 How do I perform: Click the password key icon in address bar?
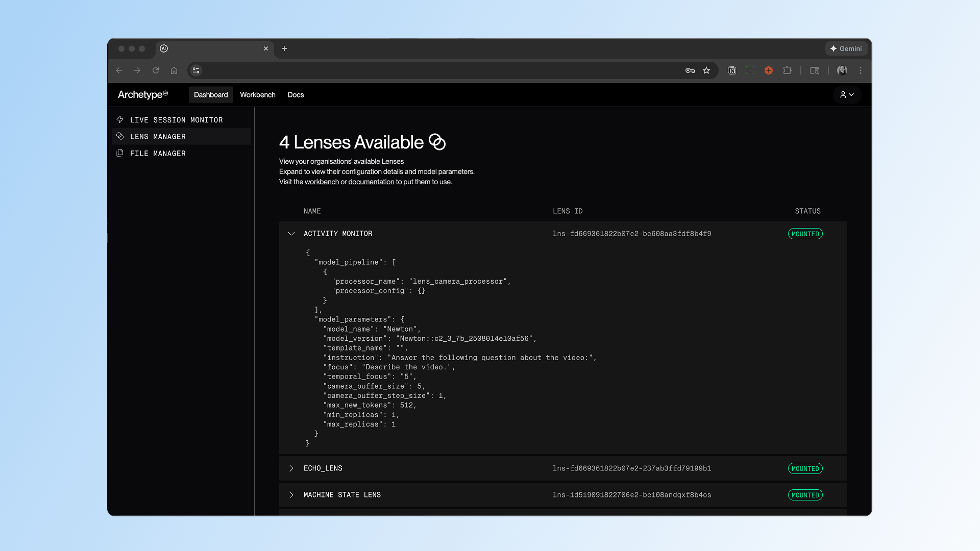tap(691, 70)
